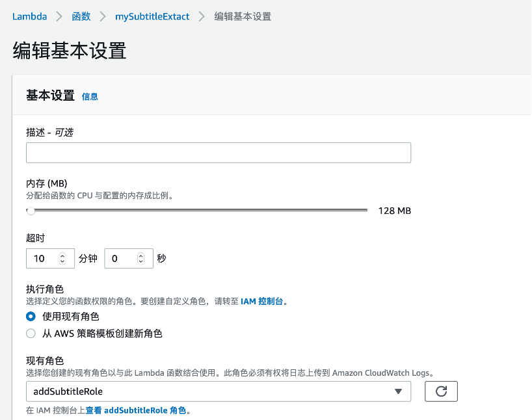
Task: Click the 执行角色 heading
Action: coord(45,289)
